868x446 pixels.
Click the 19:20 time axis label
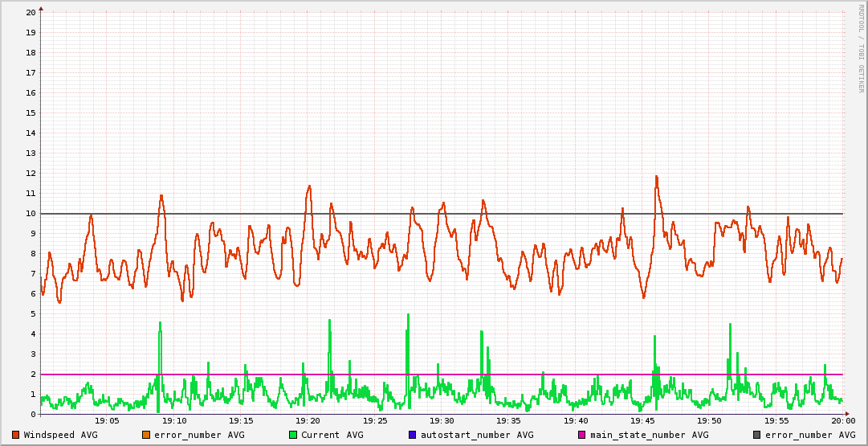click(x=308, y=421)
